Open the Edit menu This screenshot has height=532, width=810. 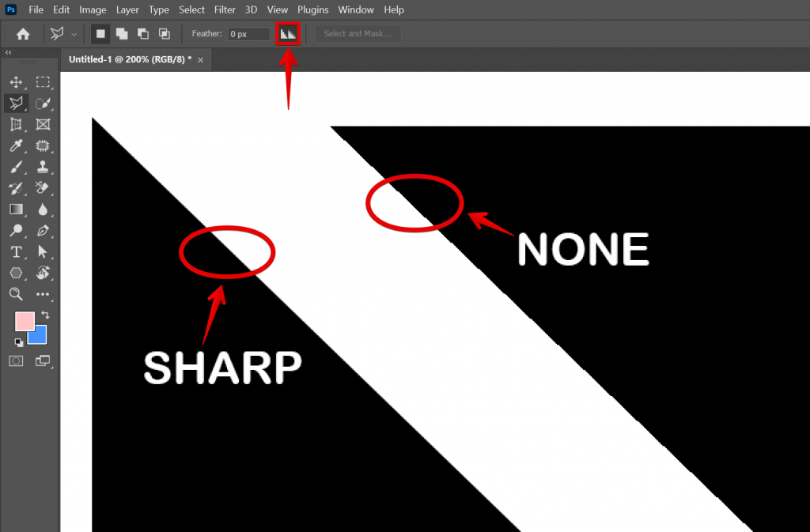[61, 9]
